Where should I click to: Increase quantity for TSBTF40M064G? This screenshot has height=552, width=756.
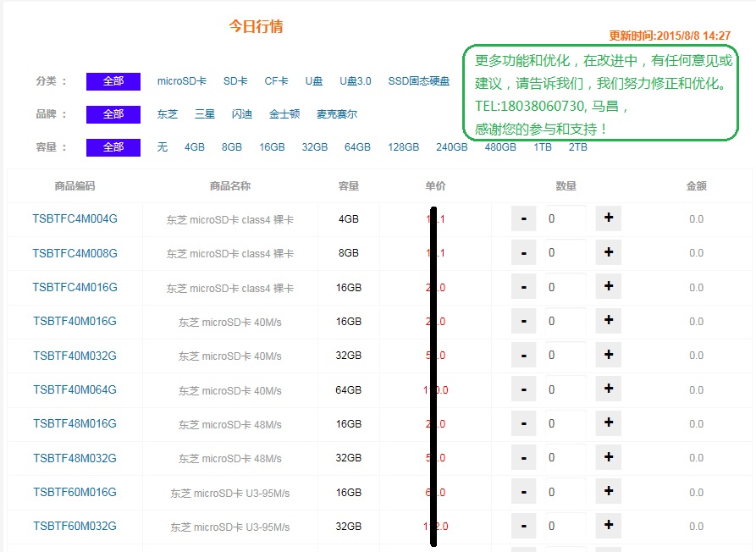click(x=608, y=389)
